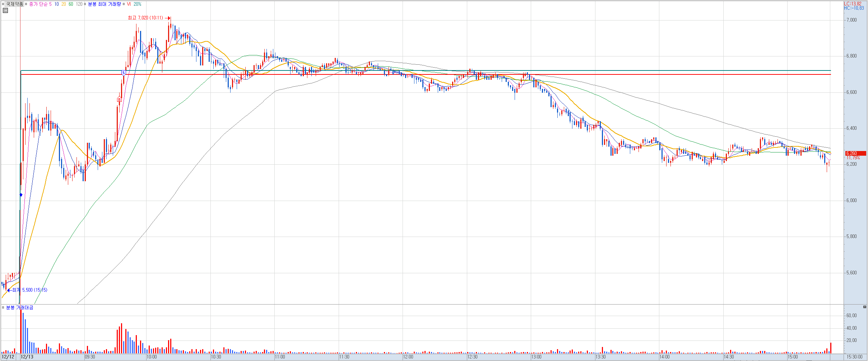This screenshot has width=868, height=361.
Task: Click the 10:00 time axis label
Action: click(x=152, y=357)
